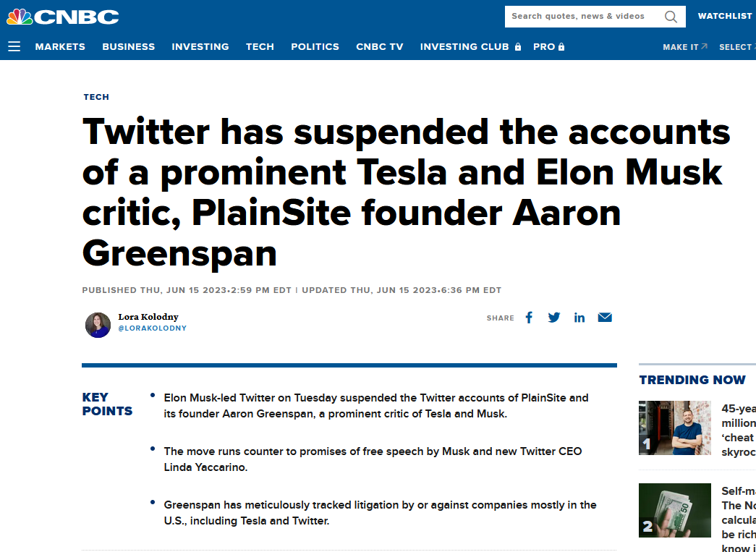Open the Investing menu

coord(200,47)
